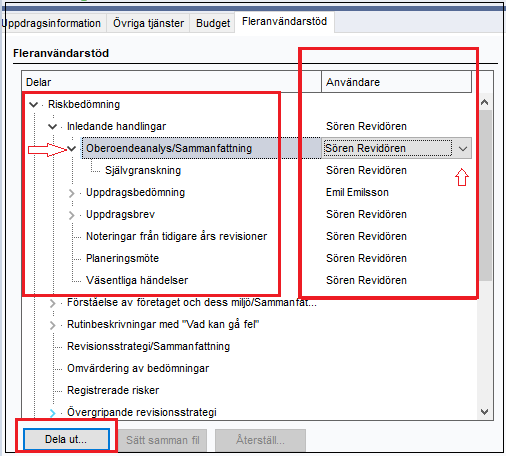Select the Planeringsmöte item
Screen dimensions: 506x456
(122, 258)
